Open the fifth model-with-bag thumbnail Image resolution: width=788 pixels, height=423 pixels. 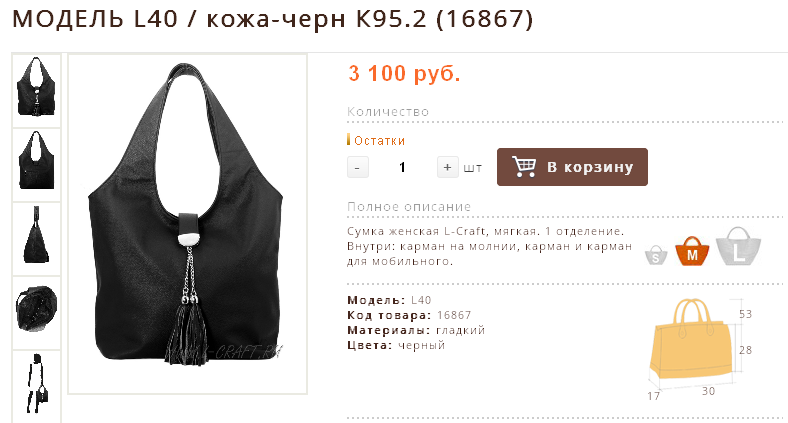(36, 386)
